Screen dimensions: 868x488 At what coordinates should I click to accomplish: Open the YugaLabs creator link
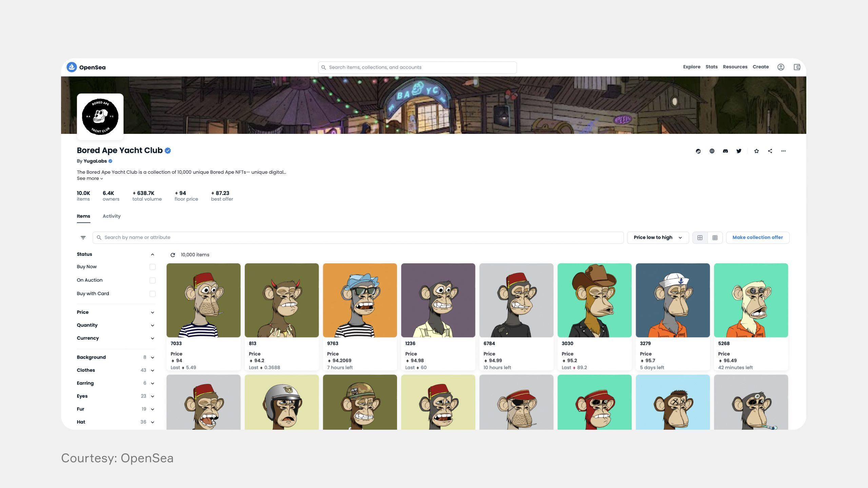pos(95,161)
